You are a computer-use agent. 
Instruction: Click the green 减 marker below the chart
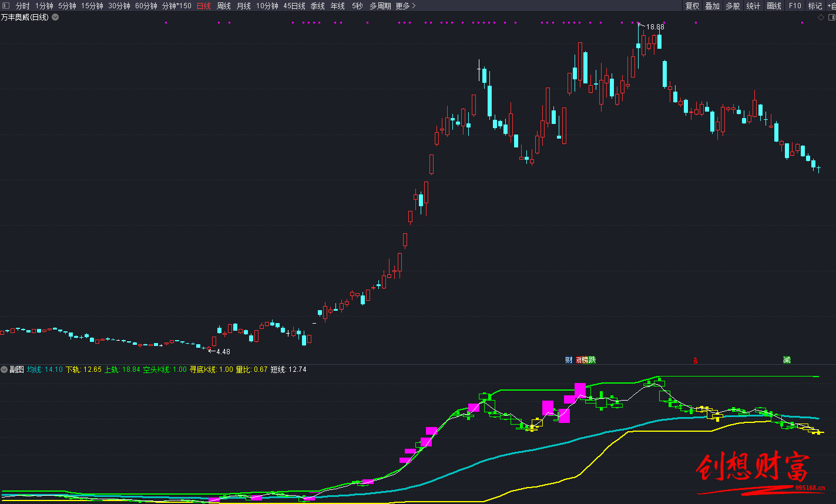[787, 360]
